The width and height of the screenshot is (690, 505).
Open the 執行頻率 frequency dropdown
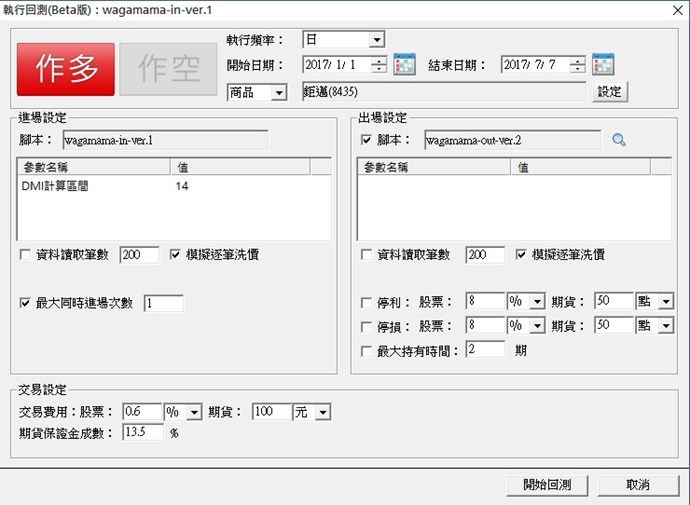click(x=376, y=40)
